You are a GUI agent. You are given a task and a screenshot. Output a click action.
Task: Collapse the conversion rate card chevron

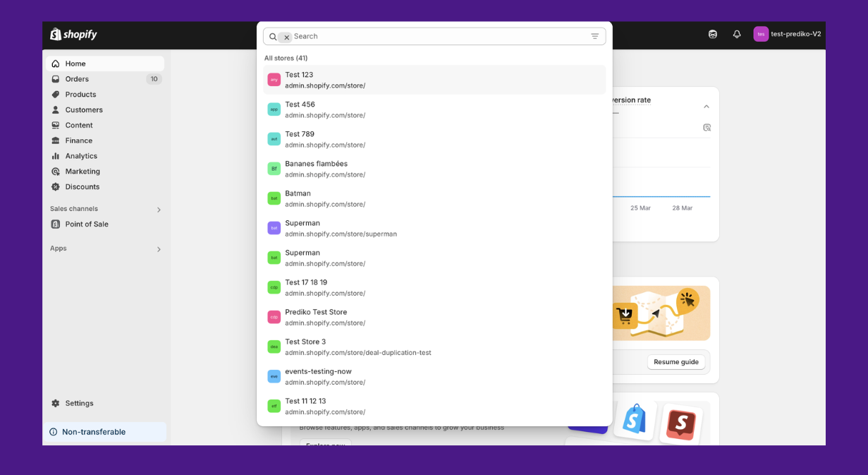(707, 107)
